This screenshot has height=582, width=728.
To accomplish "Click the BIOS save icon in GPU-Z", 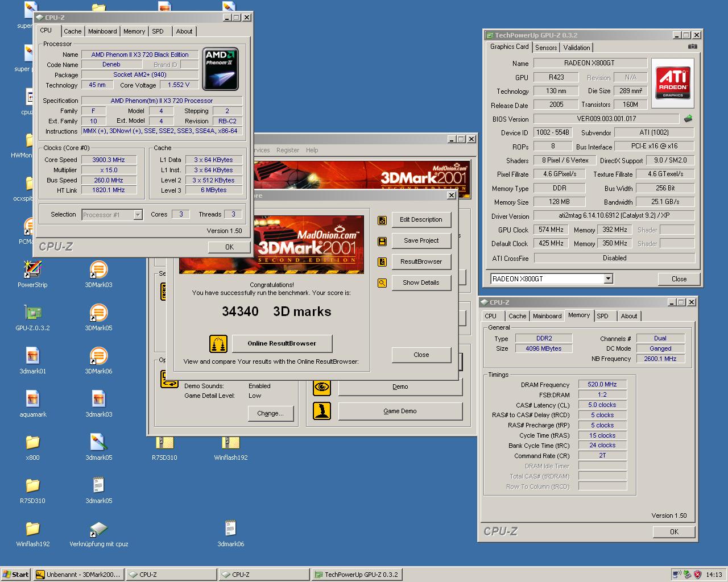I will coord(688,119).
